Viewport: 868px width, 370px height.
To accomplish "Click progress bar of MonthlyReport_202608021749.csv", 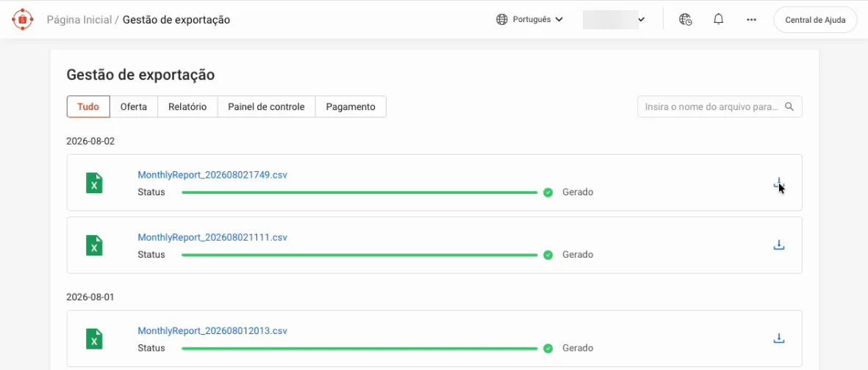I will pos(360,192).
